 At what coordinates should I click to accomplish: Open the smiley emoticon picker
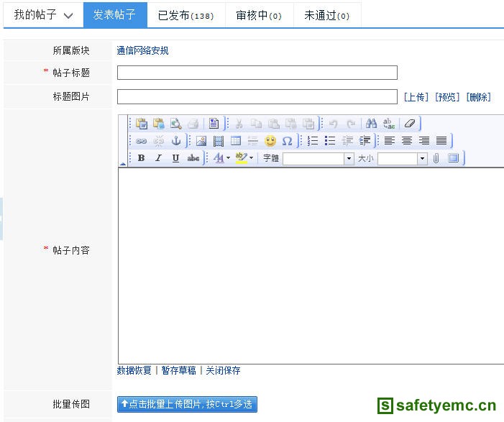click(270, 141)
